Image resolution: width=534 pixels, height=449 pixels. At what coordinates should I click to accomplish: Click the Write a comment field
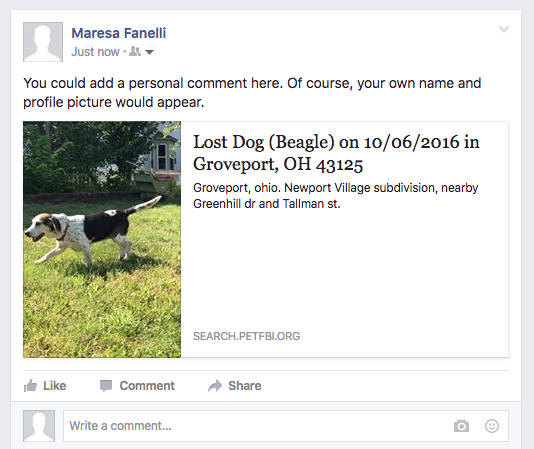pyautogui.click(x=286, y=426)
